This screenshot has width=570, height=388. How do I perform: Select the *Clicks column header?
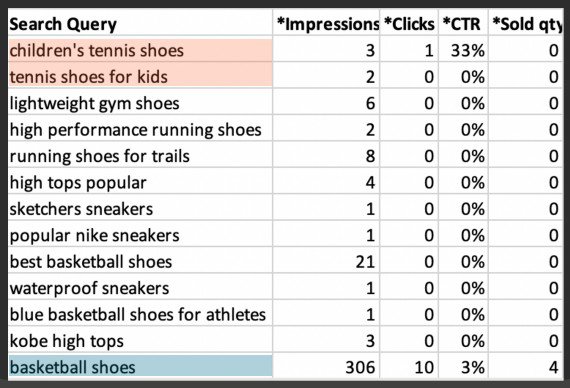(409, 23)
